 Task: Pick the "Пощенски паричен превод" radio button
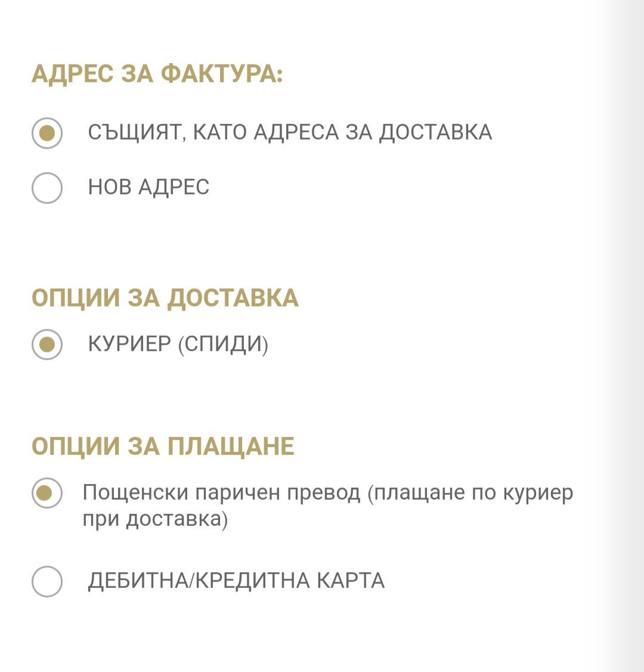[47, 493]
